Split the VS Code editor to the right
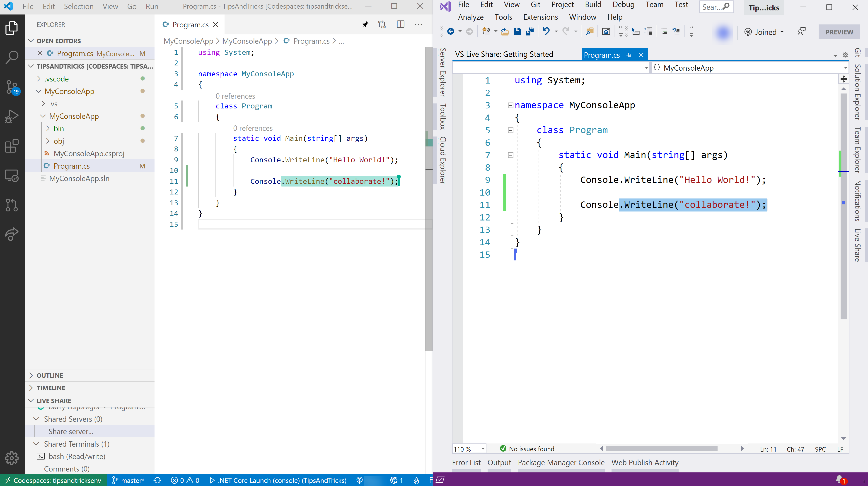 pyautogui.click(x=400, y=25)
